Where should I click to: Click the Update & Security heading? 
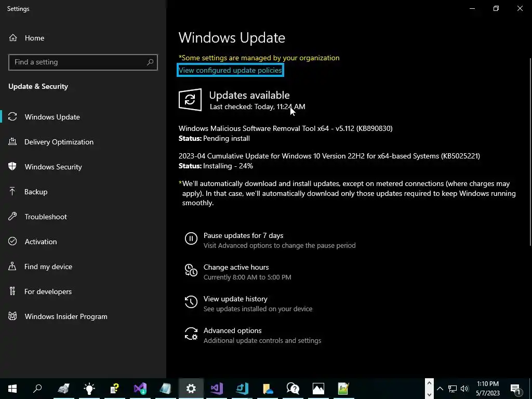click(38, 86)
